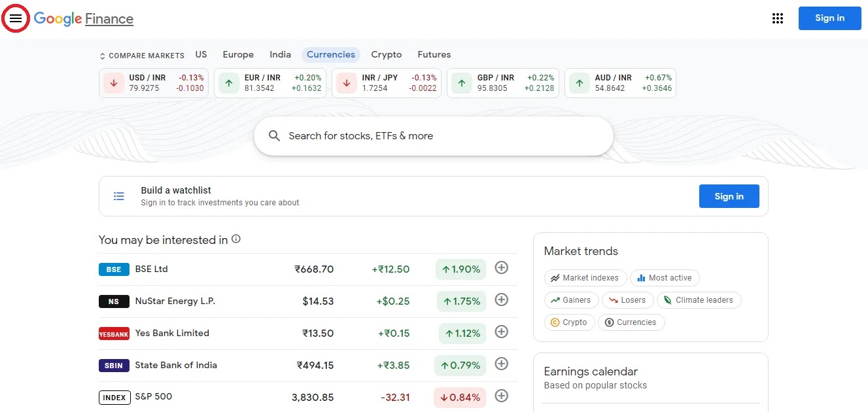868x412 pixels.
Task: Switch to the Europe markets tab
Action: [238, 54]
